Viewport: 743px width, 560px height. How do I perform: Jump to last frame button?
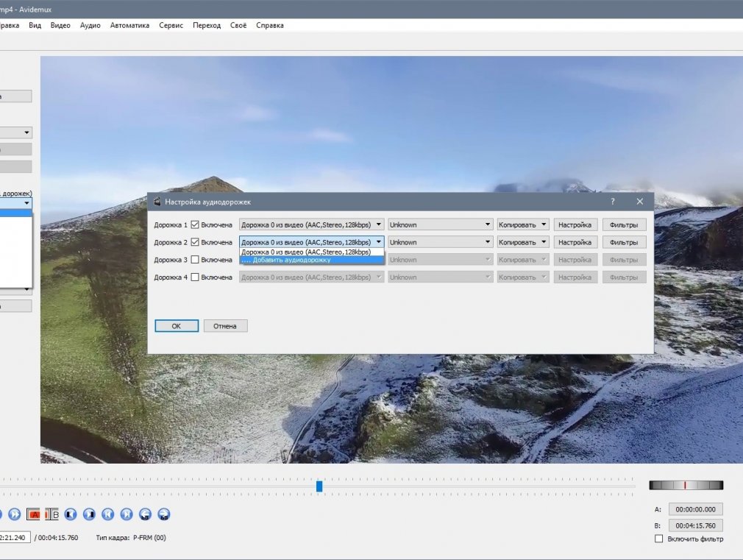(127, 514)
